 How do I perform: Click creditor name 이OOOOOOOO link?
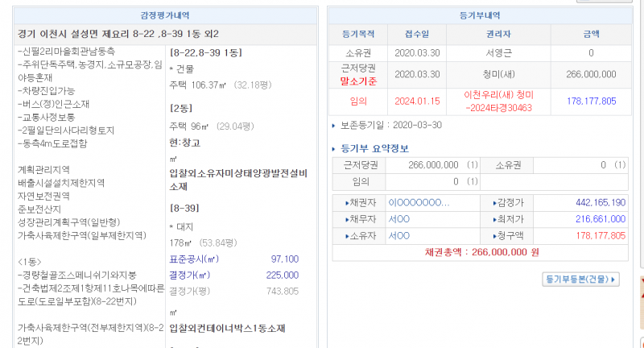[419, 202]
